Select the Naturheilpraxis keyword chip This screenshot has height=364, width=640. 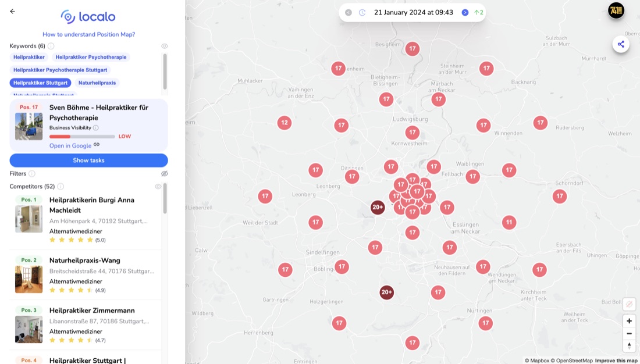point(97,83)
